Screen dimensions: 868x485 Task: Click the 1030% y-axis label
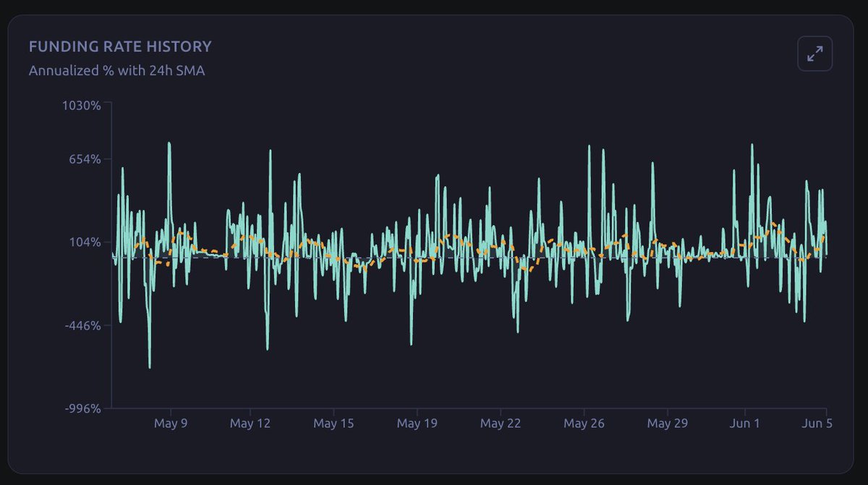click(81, 105)
